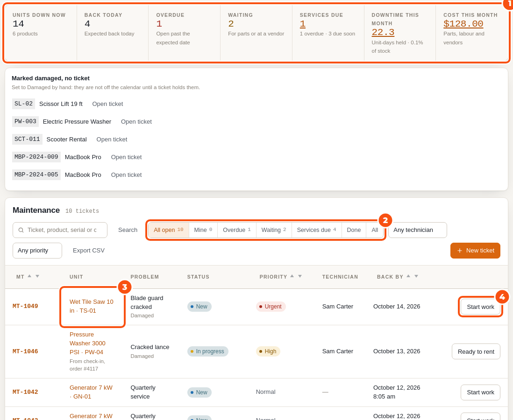The width and height of the screenshot is (513, 420).
Task: Show the Overdue tickets tab
Action: click(x=237, y=230)
